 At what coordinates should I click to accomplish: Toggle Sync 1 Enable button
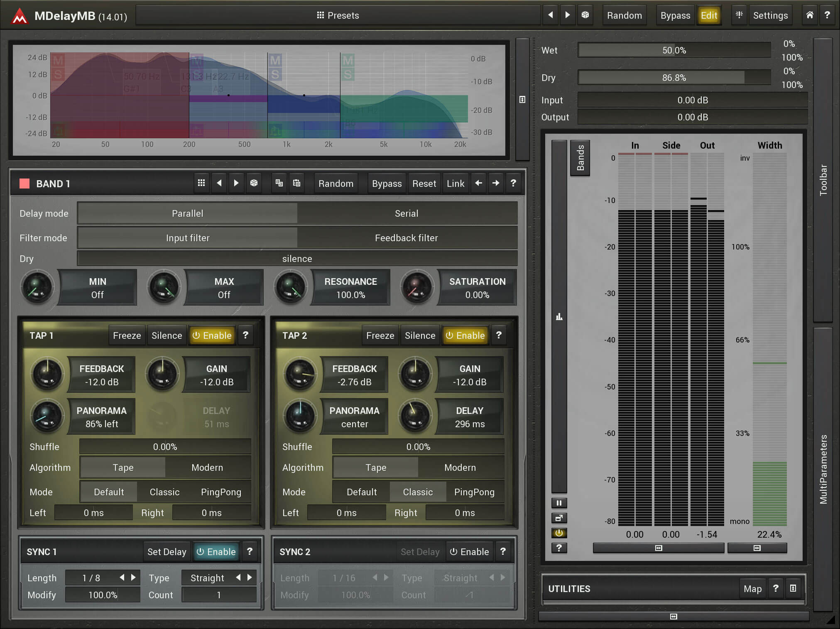216,552
